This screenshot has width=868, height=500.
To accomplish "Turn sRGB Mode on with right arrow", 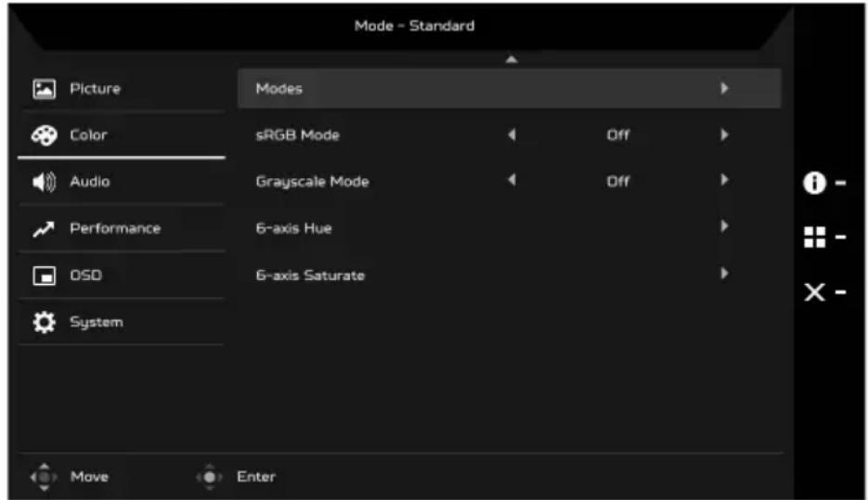I will (725, 135).
